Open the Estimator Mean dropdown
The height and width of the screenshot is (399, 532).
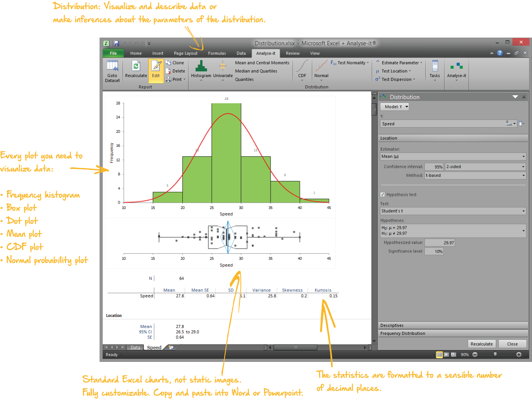(x=453, y=156)
